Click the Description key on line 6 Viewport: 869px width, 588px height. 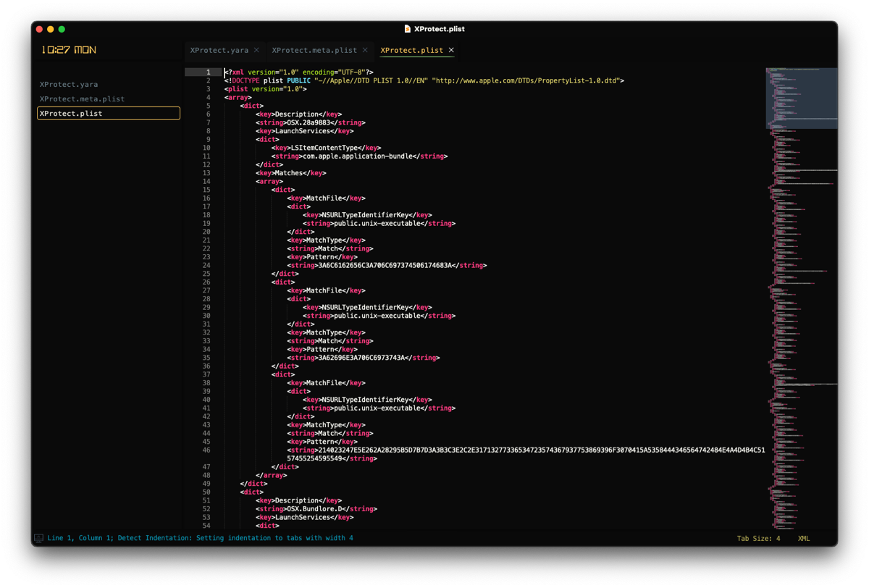click(x=298, y=114)
